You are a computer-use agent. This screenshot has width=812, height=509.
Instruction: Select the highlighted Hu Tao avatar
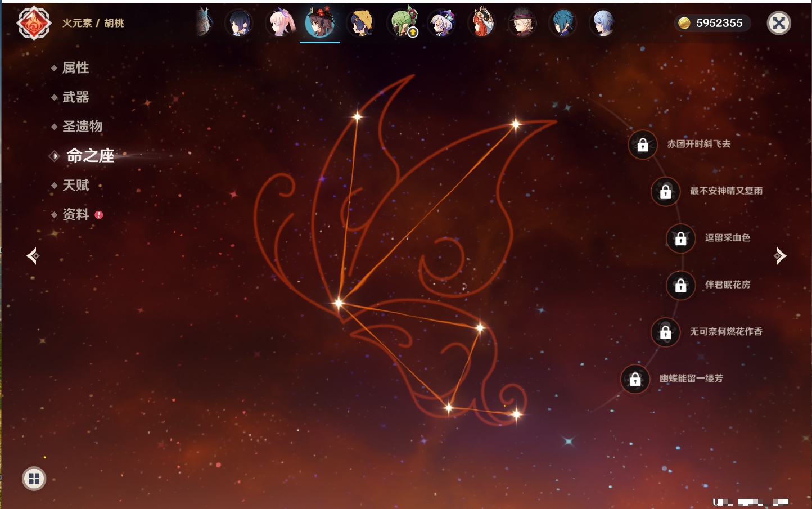click(320, 23)
